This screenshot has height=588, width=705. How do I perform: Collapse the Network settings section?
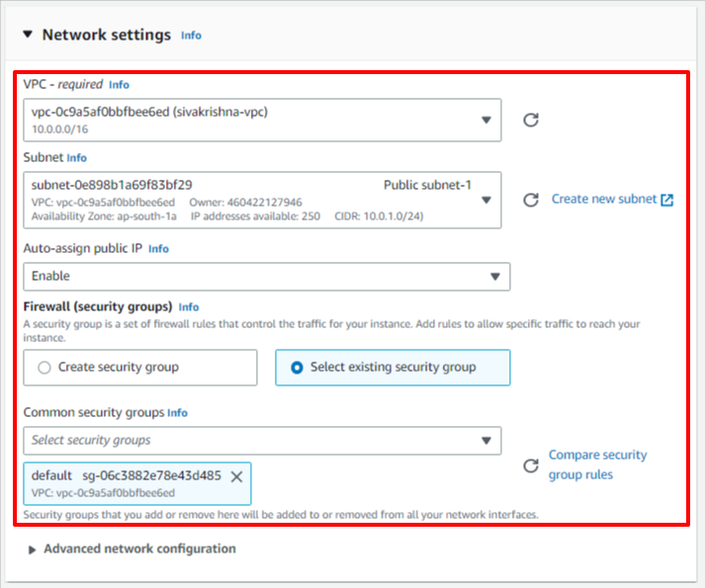pyautogui.click(x=28, y=35)
